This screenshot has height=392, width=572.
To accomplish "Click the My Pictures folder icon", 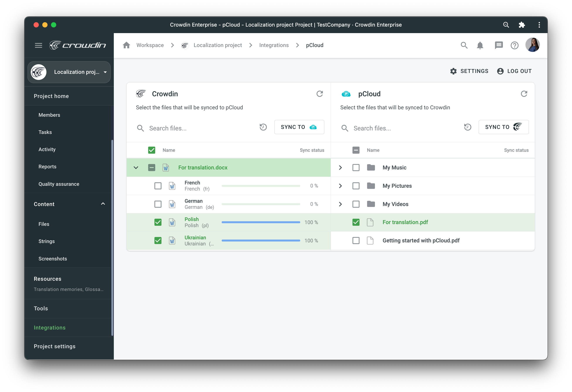I will tap(371, 186).
